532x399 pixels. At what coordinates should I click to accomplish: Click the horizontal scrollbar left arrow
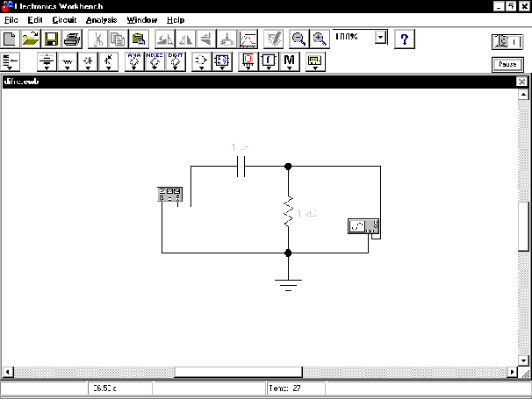(8, 372)
